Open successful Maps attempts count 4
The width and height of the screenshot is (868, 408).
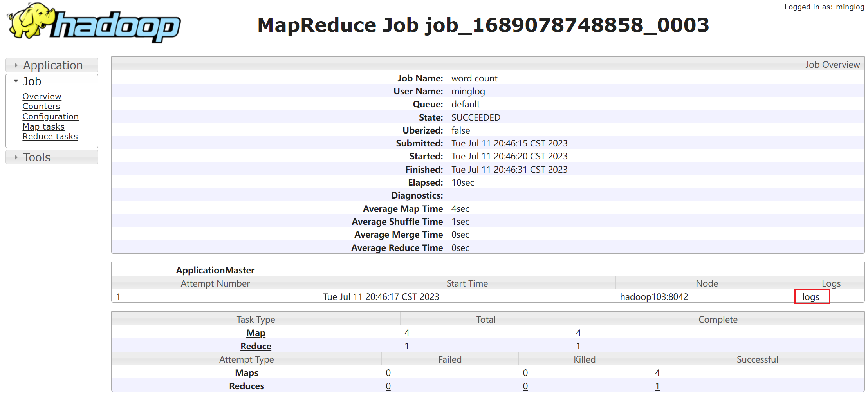657,373
